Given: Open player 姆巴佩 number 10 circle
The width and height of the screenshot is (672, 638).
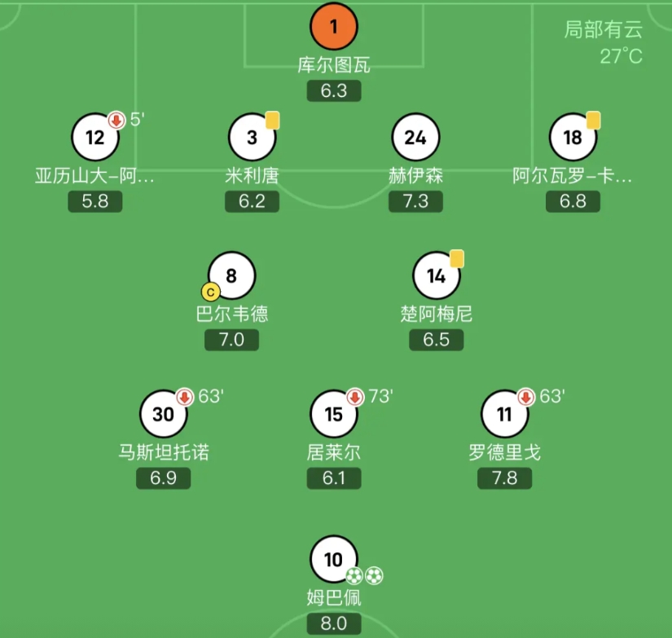Looking at the screenshot, I should pyautogui.click(x=334, y=560).
